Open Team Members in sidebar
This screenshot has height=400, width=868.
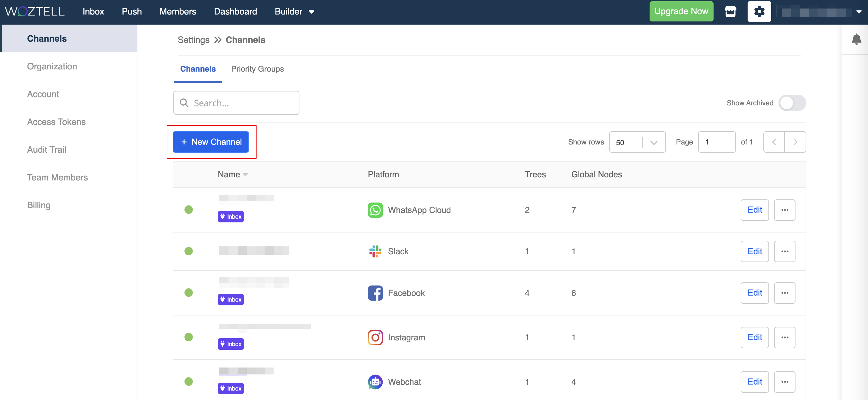(x=57, y=177)
